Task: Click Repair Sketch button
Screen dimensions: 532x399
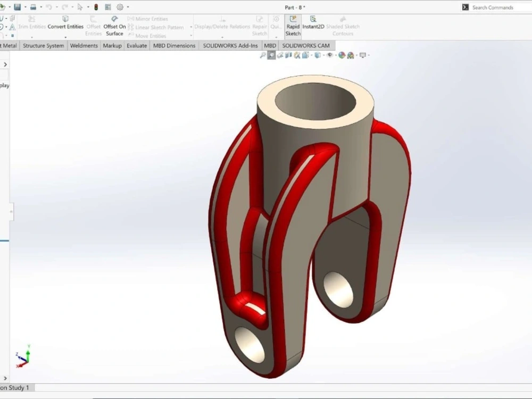Action: point(260,26)
